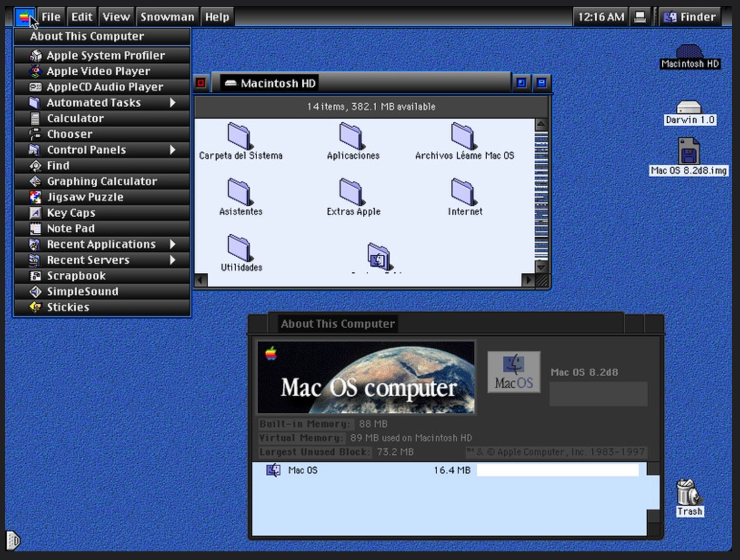Open the Finder application menu
Screen dimensions: 740x560
tap(690, 17)
